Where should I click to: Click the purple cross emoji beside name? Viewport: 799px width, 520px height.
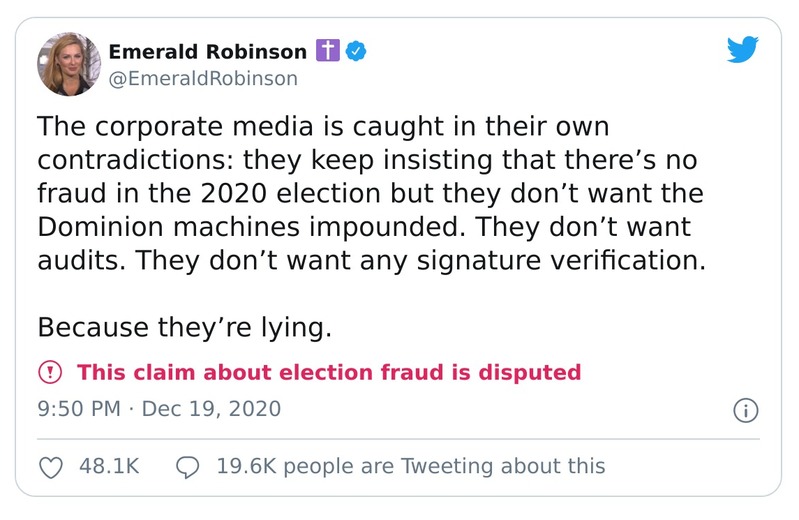328,51
